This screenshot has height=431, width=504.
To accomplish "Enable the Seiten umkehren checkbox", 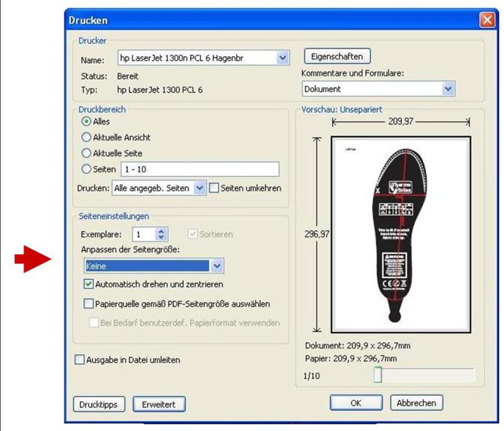I will tap(214, 188).
